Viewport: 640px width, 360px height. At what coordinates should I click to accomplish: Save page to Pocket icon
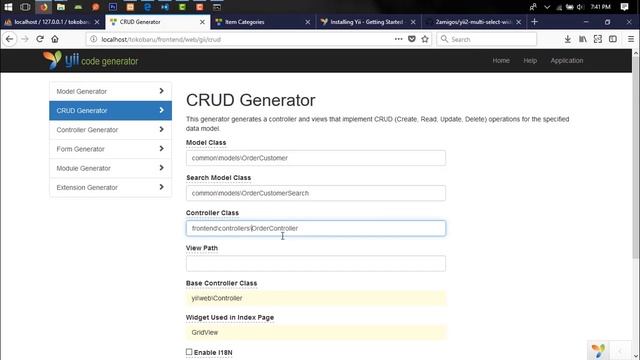click(x=412, y=39)
